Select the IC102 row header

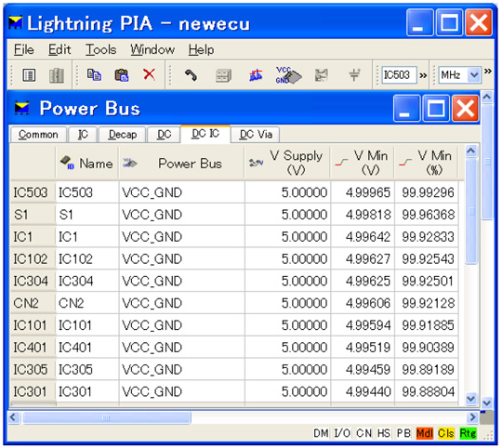33,259
